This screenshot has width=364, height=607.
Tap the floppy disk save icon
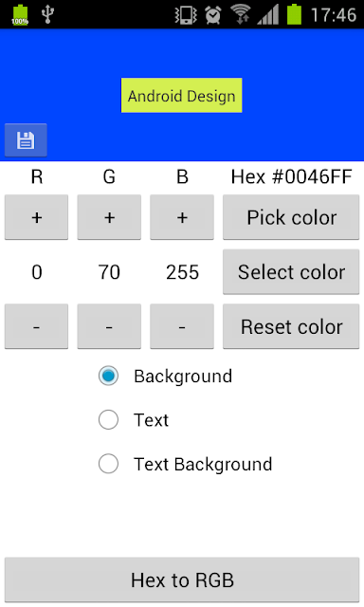[26, 140]
